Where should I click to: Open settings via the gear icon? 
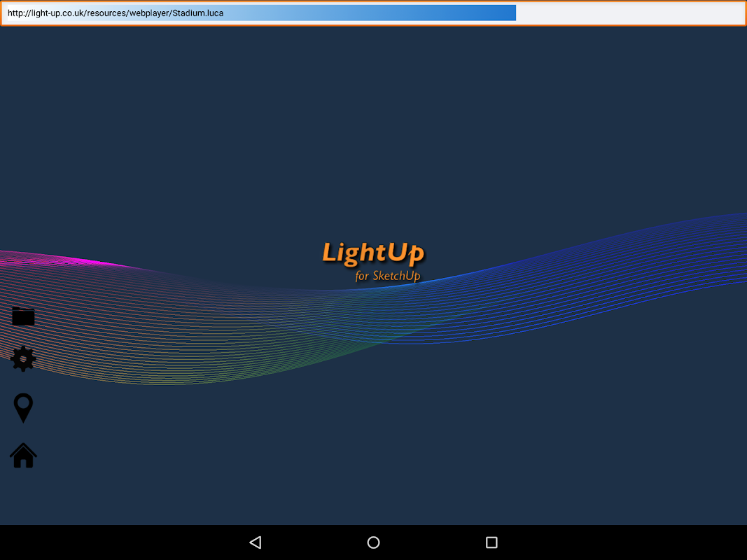click(x=23, y=359)
